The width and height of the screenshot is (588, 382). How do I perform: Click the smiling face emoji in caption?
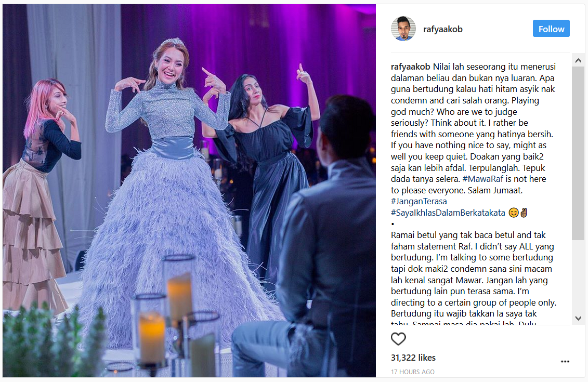513,213
